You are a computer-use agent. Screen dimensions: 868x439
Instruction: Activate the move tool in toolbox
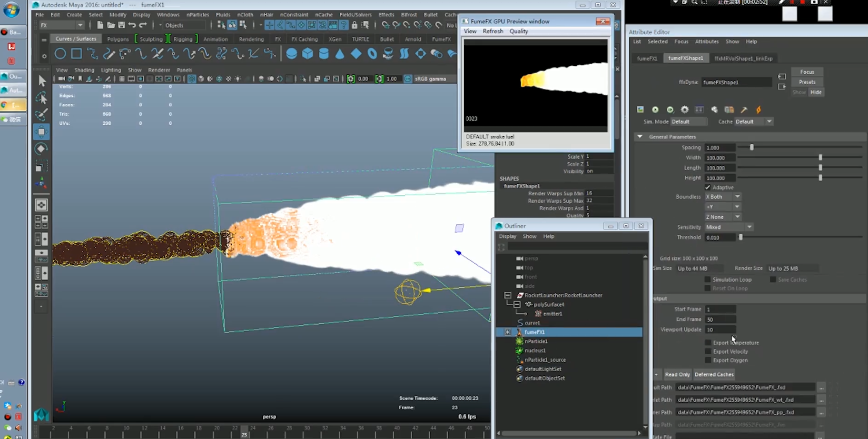click(x=42, y=132)
